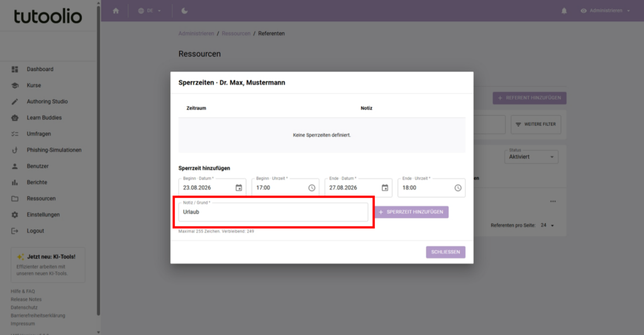Open calendar picker for Beginn Datum
The image size is (644, 335).
pyautogui.click(x=238, y=188)
